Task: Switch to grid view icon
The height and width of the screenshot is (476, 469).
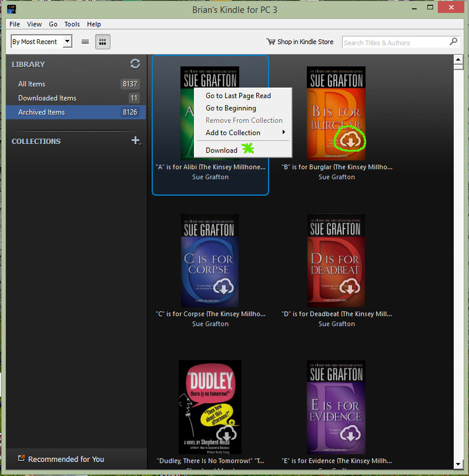Action: click(103, 42)
